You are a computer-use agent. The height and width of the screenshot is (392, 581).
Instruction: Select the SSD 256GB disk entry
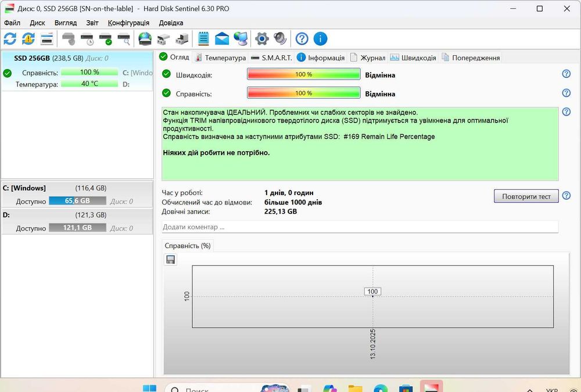(x=77, y=71)
